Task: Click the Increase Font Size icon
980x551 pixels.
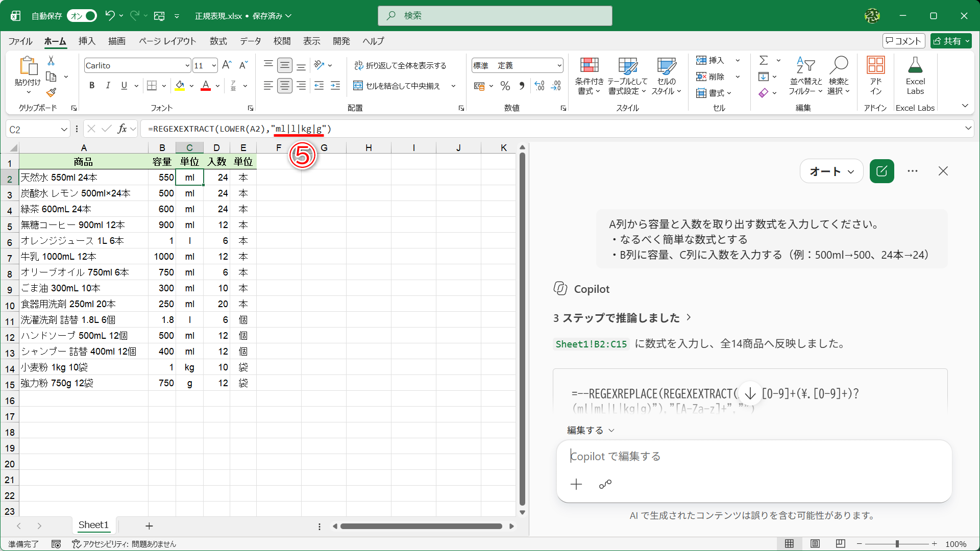Action: [x=227, y=65]
